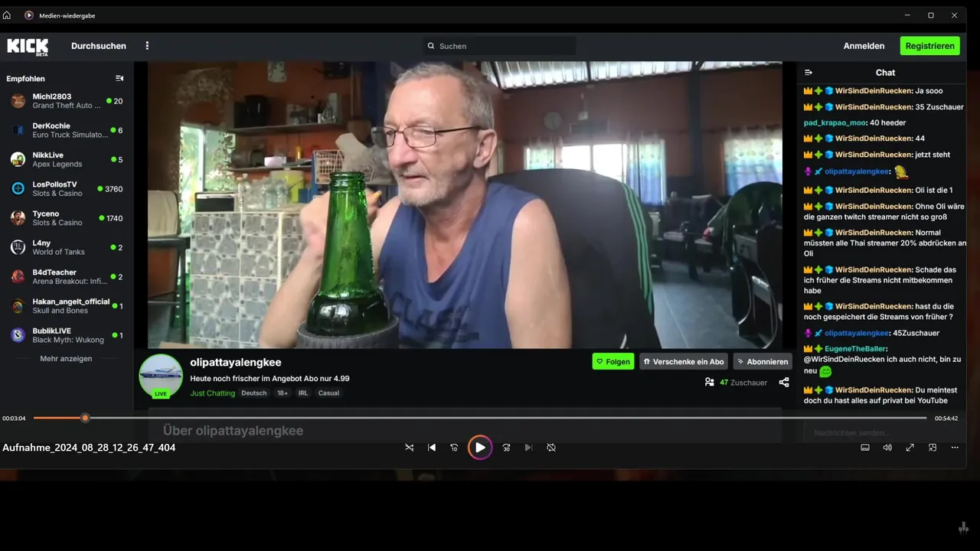The height and width of the screenshot is (551, 980).
Task: Open the Just Chatting category link
Action: pos(213,393)
